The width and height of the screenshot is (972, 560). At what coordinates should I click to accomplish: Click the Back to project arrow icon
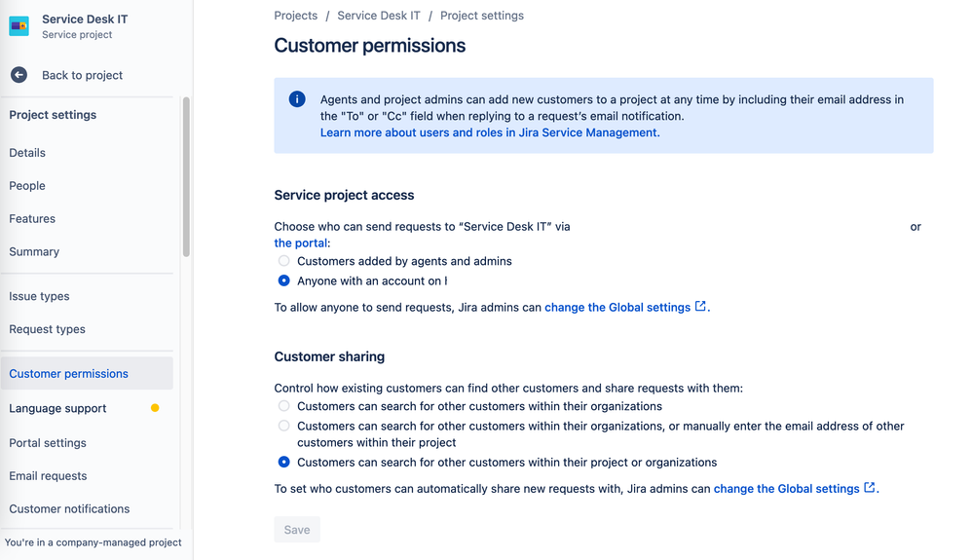point(19,75)
